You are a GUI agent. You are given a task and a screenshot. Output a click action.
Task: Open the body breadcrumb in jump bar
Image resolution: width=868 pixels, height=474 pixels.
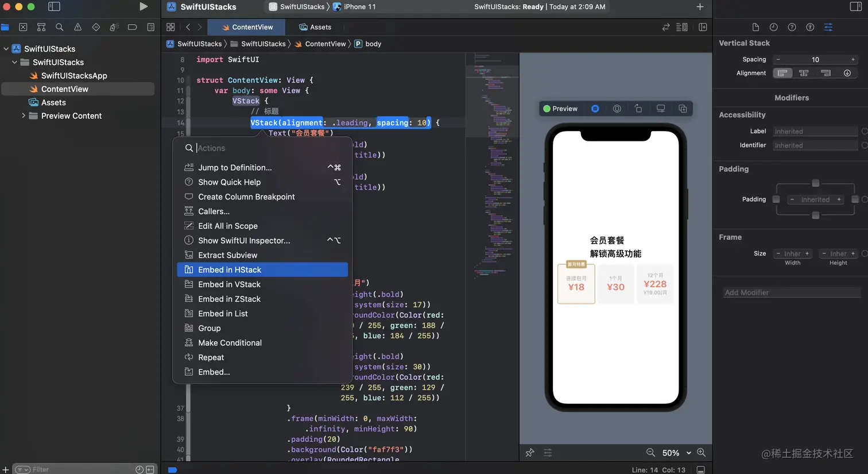(x=368, y=44)
